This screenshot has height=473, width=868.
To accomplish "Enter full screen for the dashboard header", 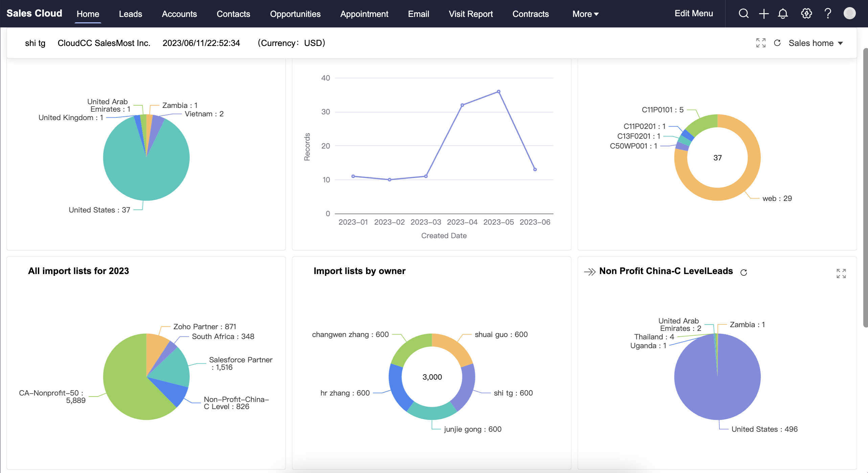I will 761,43.
